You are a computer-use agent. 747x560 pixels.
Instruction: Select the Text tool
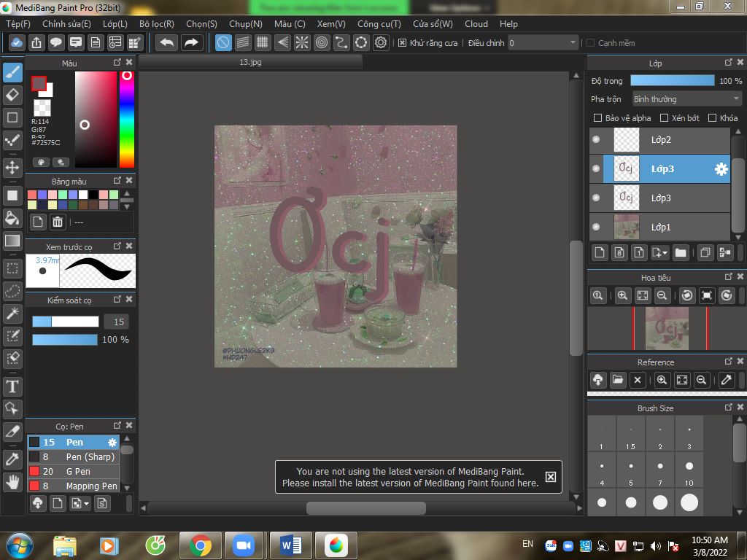(12, 386)
